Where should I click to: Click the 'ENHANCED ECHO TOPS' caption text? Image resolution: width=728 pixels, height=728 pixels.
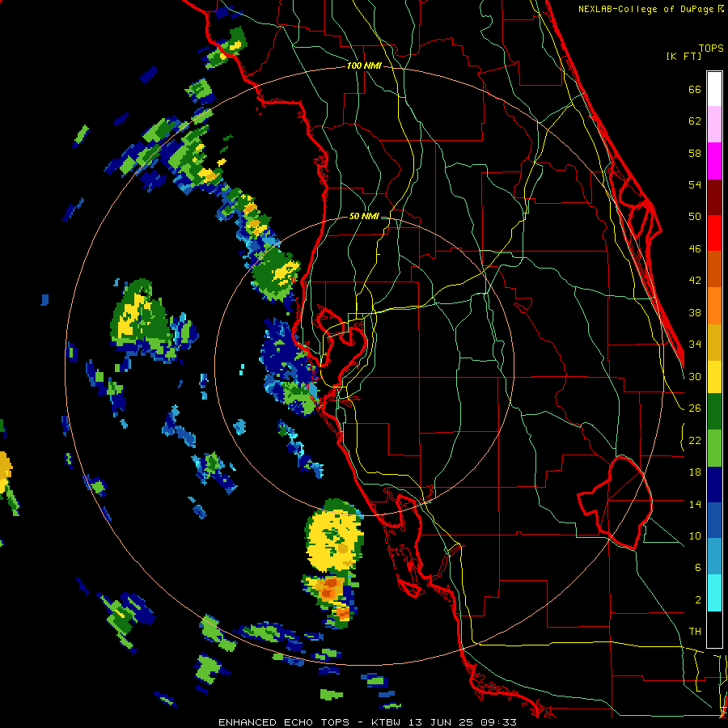pos(284,722)
